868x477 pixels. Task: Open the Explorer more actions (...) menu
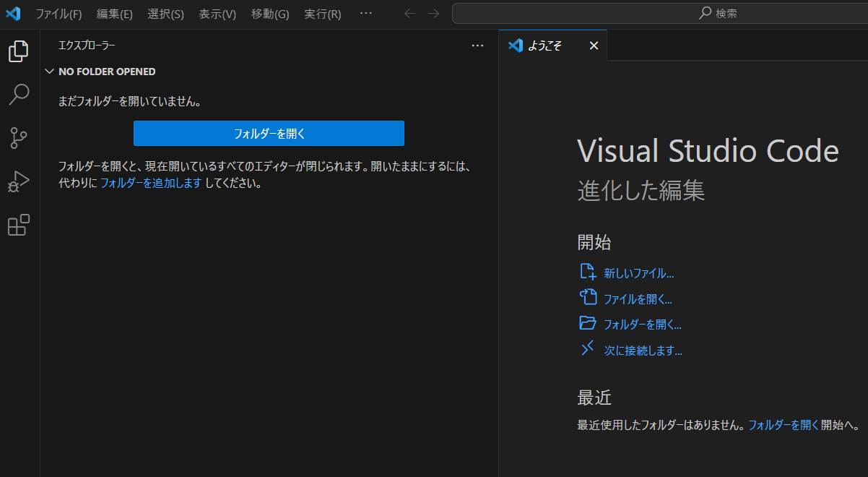[477, 46]
